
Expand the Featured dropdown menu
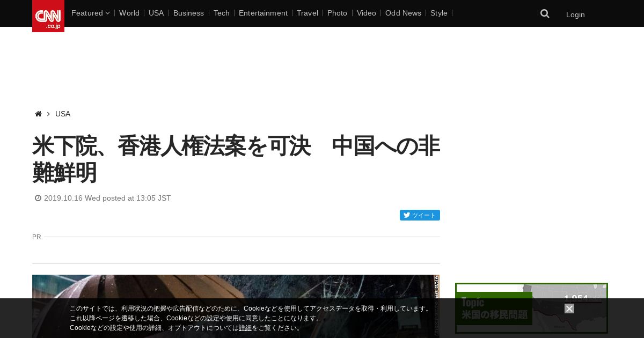(90, 13)
